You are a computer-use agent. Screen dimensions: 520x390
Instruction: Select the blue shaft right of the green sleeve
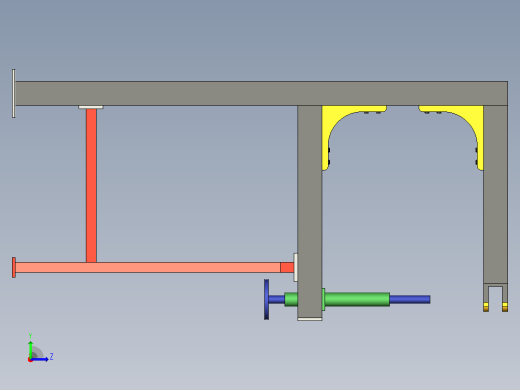(410, 299)
